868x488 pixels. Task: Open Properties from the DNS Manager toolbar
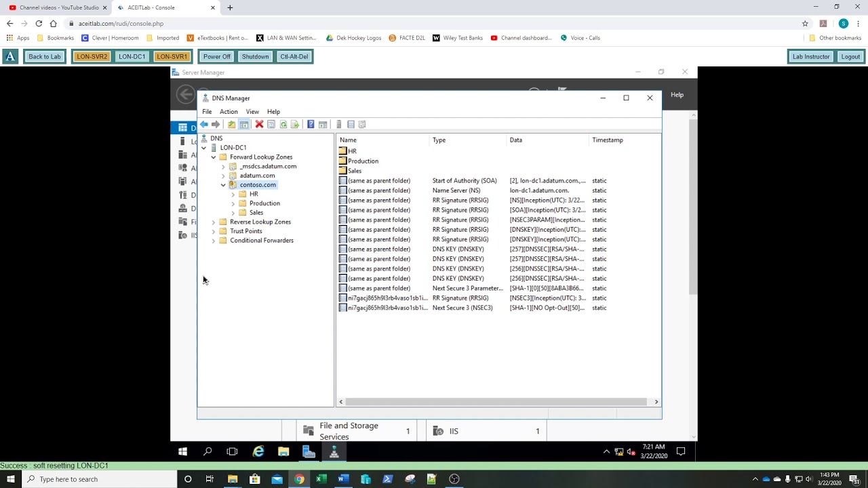271,125
